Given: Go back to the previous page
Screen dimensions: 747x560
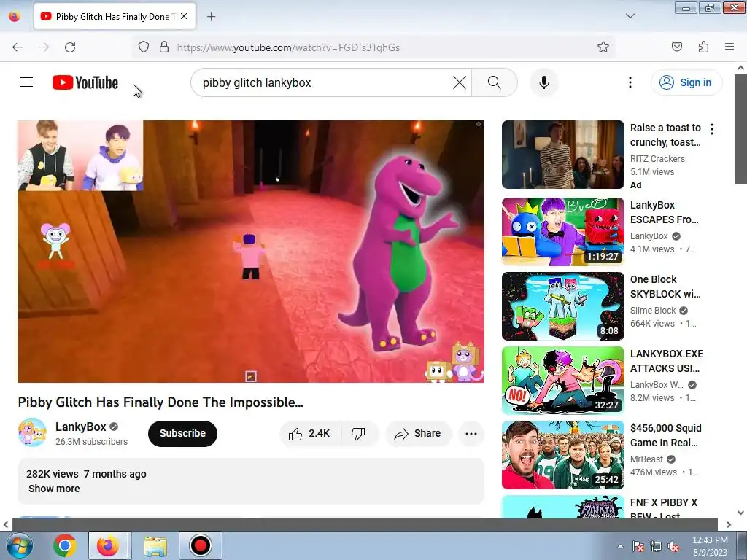Looking at the screenshot, I should pos(18,47).
